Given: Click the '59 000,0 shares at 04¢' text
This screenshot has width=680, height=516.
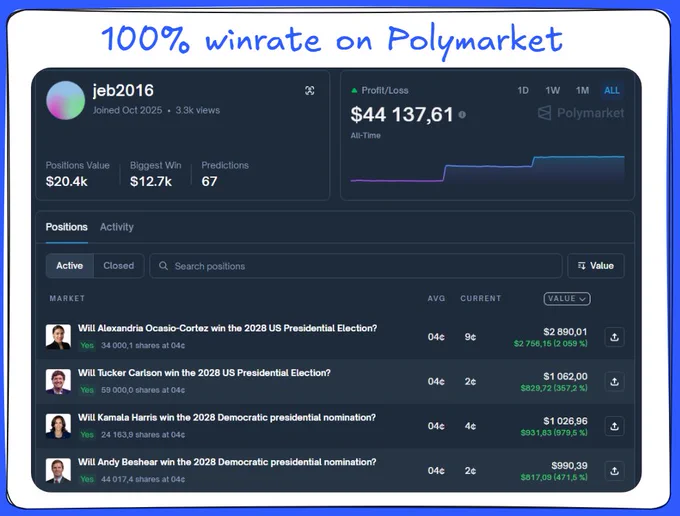Looking at the screenshot, I should pyautogui.click(x=143, y=390).
